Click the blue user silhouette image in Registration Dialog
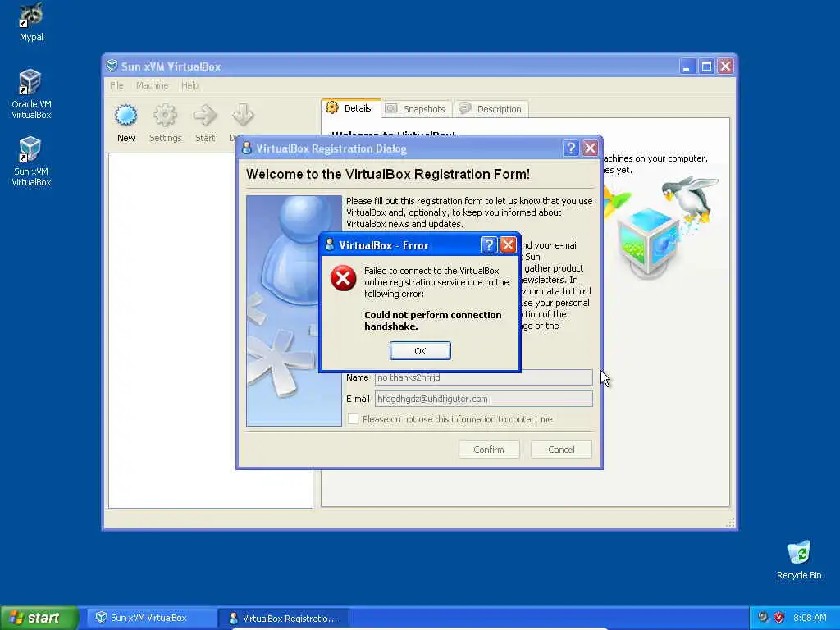Image resolution: width=840 pixels, height=630 pixels. 294,311
